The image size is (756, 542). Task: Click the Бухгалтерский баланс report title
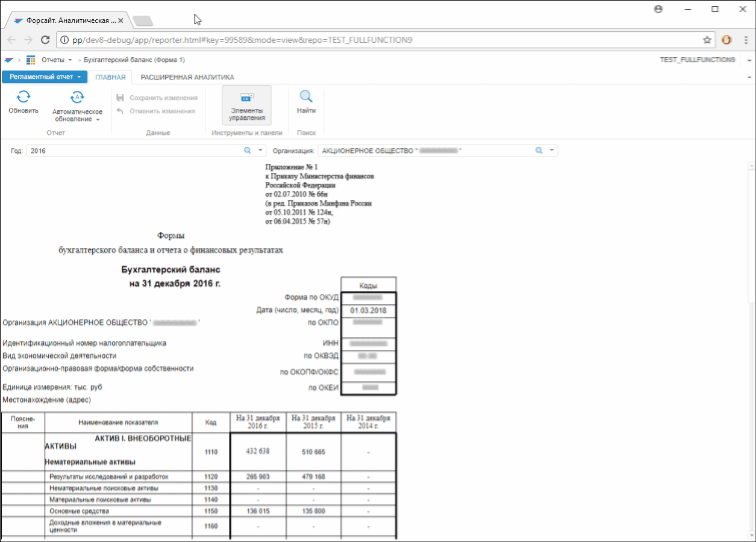[x=170, y=269]
